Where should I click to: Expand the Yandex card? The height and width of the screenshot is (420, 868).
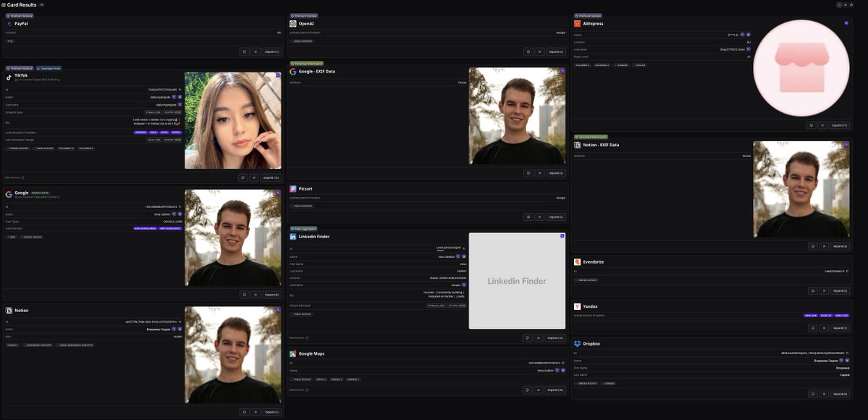click(840, 328)
